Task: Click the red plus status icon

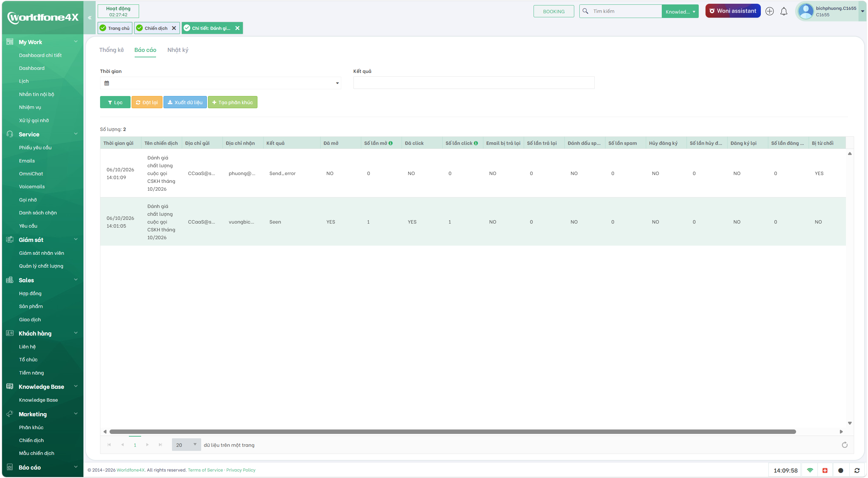Action: tap(825, 470)
